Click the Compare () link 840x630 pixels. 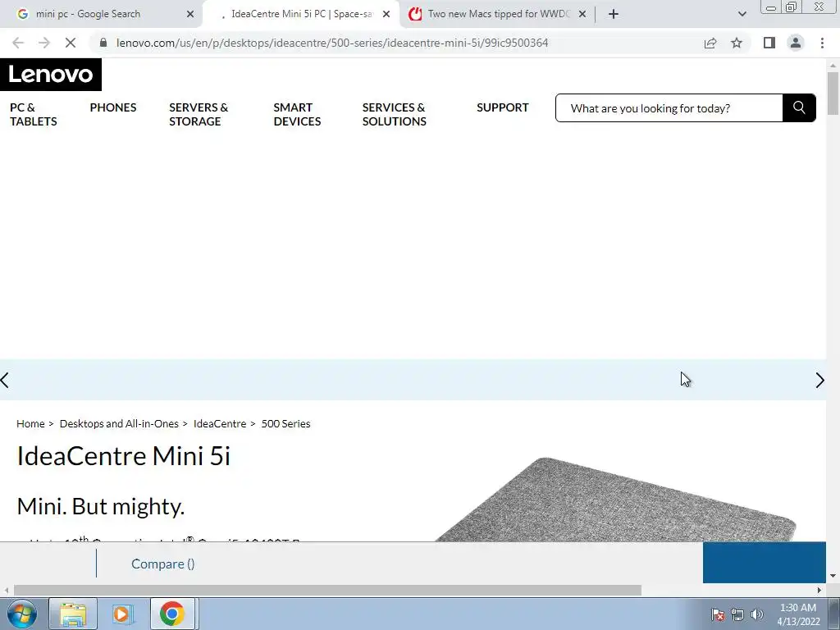(163, 564)
